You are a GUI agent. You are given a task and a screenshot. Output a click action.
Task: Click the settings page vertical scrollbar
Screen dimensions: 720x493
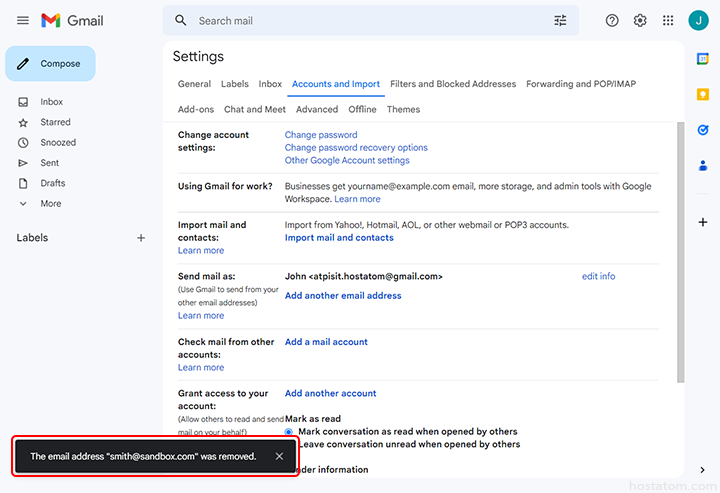[681, 250]
